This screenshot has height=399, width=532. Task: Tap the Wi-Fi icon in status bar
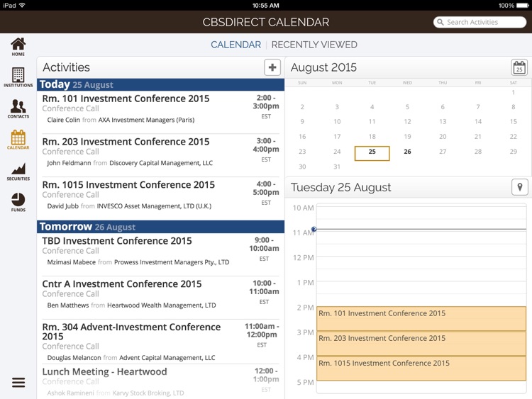[22, 5]
